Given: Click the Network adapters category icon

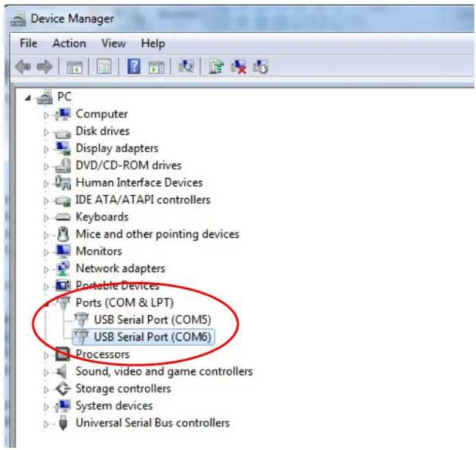Looking at the screenshot, I should [x=63, y=269].
